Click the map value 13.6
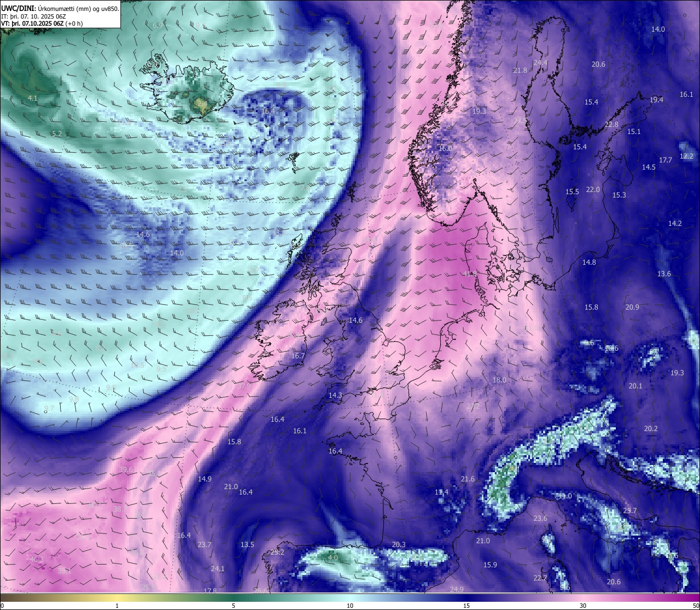 [664, 274]
